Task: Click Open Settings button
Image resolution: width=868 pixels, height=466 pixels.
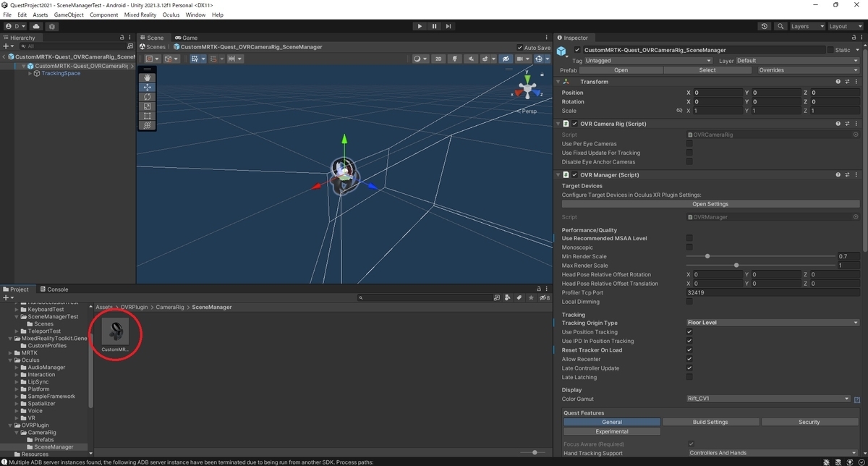Action: pos(710,204)
